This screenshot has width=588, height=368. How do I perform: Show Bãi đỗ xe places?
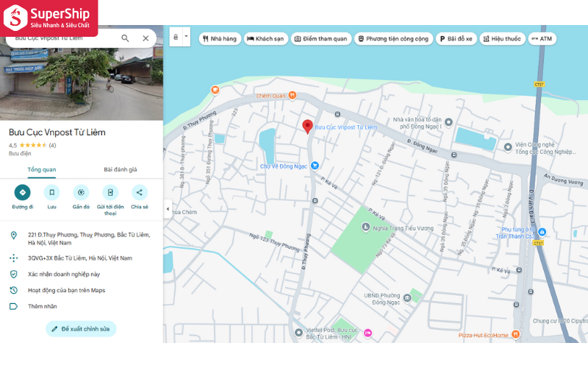click(x=456, y=39)
